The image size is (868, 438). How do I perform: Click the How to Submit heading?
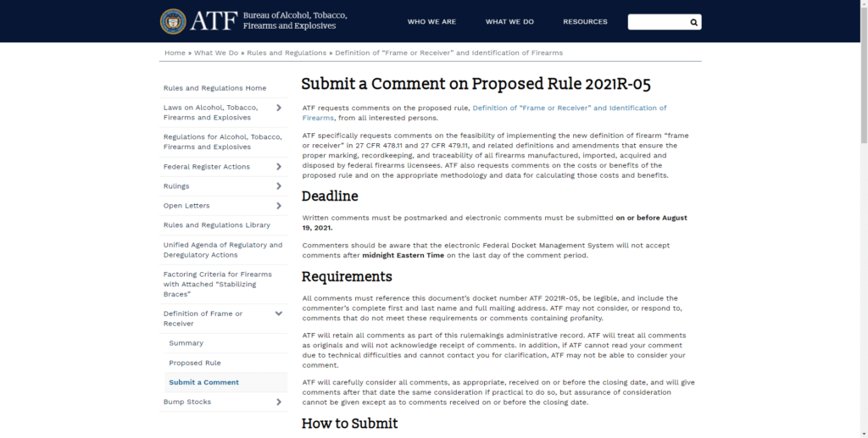[x=350, y=424]
